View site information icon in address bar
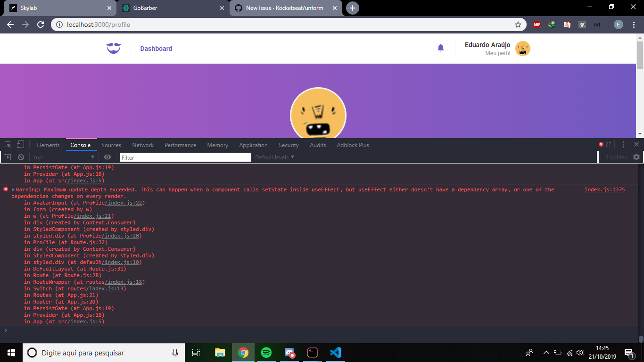 59,25
